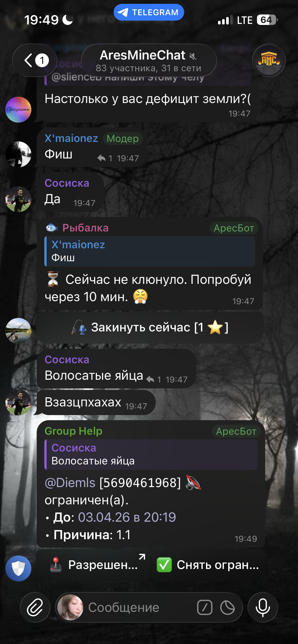This screenshot has height=644, width=298.
Task: Open the quoted X'maionez Фиш reply
Action: coord(150,251)
